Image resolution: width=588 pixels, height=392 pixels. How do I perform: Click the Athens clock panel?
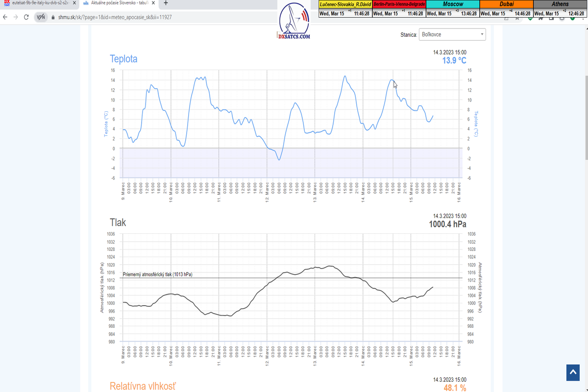(x=560, y=9)
